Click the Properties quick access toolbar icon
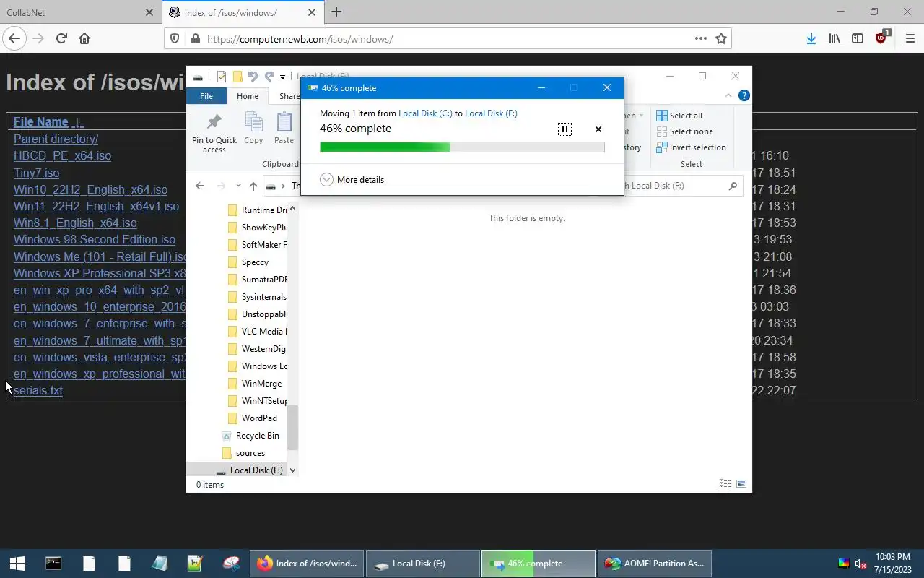The image size is (924, 578). [222, 77]
